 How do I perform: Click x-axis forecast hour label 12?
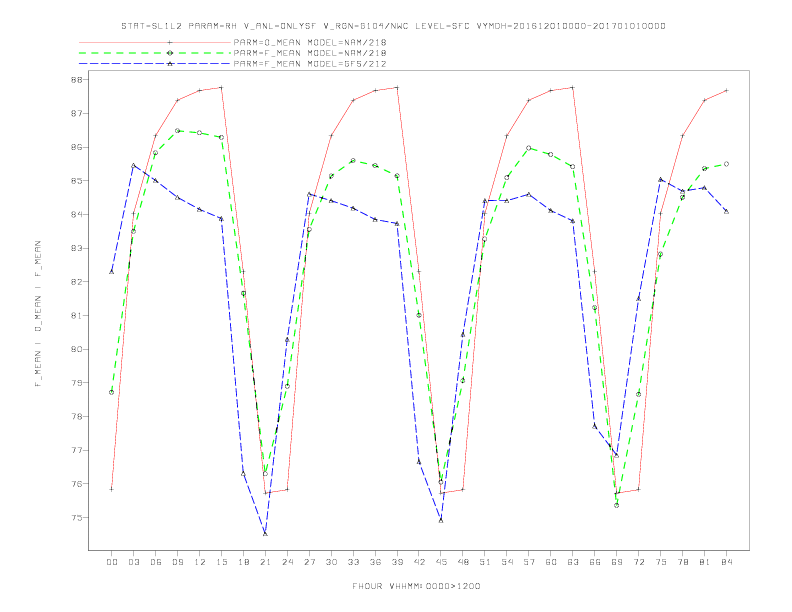pyautogui.click(x=200, y=562)
